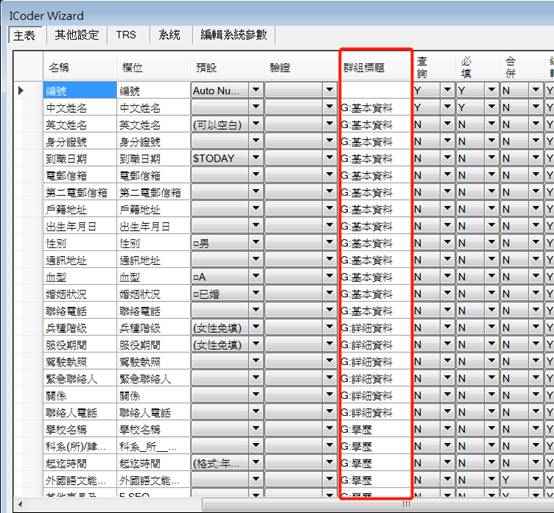Click the horizontal scrollbar left arrow

20,504
